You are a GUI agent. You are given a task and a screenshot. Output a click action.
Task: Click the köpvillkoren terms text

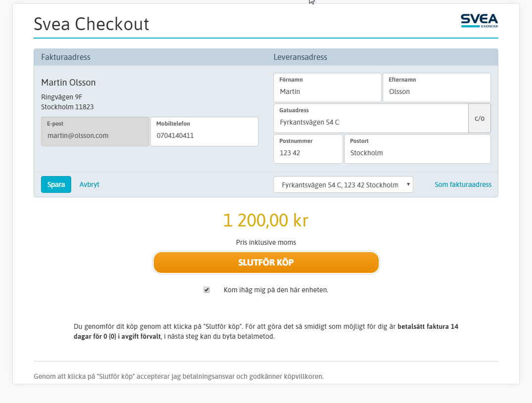click(x=302, y=376)
